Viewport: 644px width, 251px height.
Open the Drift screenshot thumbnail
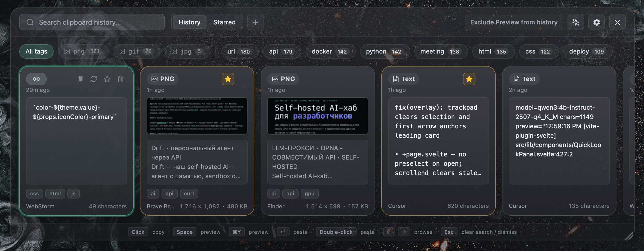point(197,116)
